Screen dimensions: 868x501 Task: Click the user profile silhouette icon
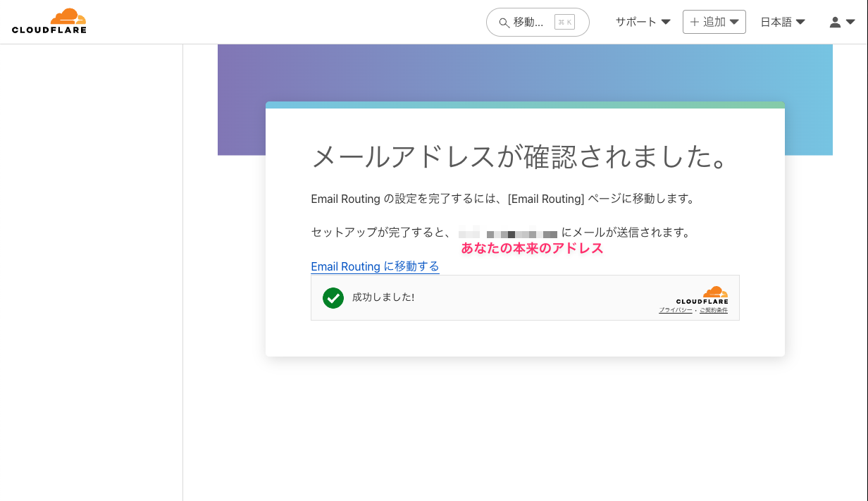835,22
